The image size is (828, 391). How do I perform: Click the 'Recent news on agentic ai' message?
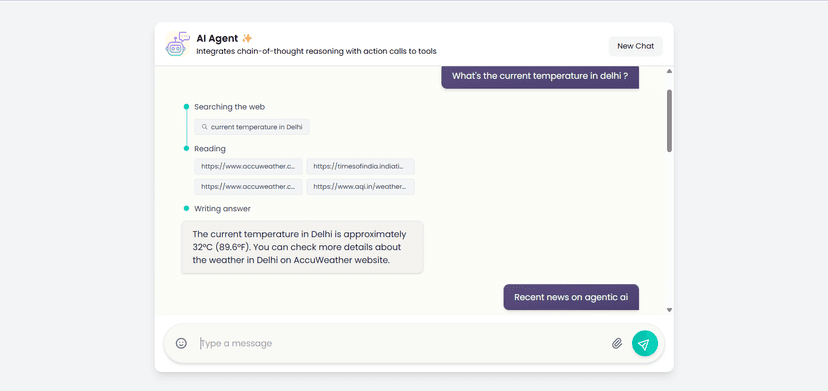pyautogui.click(x=571, y=297)
